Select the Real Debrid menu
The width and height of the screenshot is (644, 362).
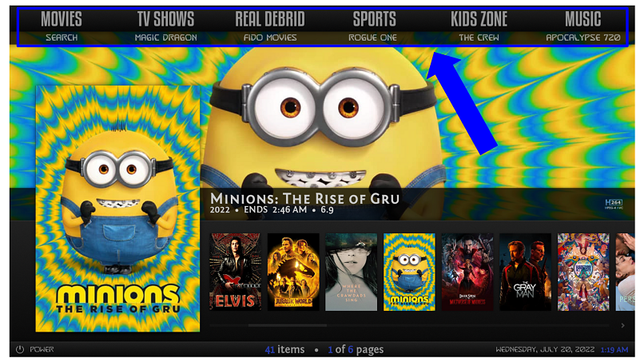270,19
